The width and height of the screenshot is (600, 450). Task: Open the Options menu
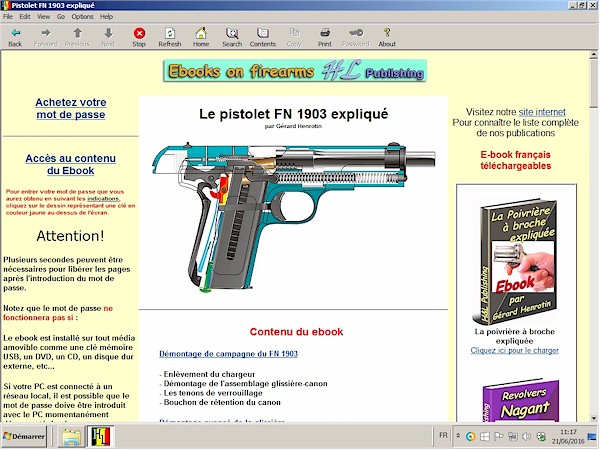(x=82, y=16)
